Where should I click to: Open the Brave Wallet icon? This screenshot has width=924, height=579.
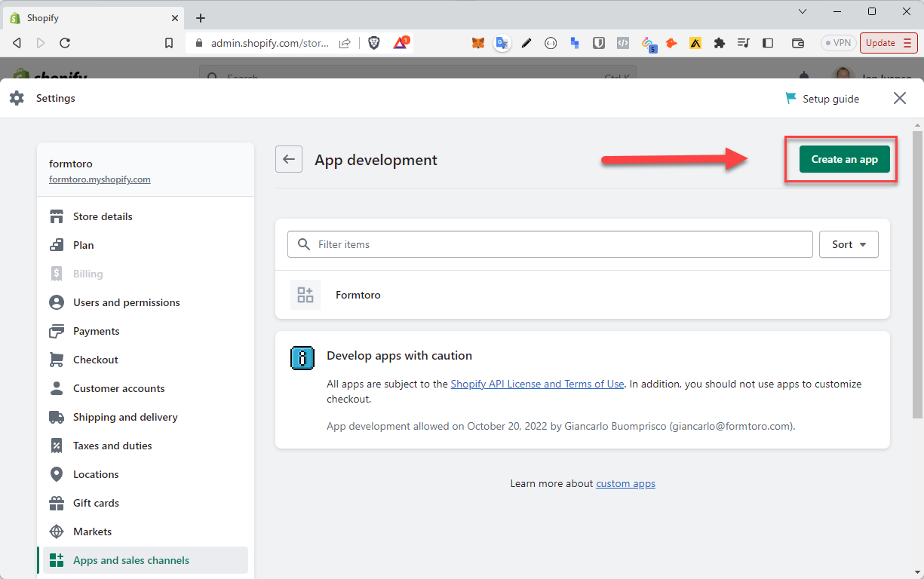tap(798, 43)
